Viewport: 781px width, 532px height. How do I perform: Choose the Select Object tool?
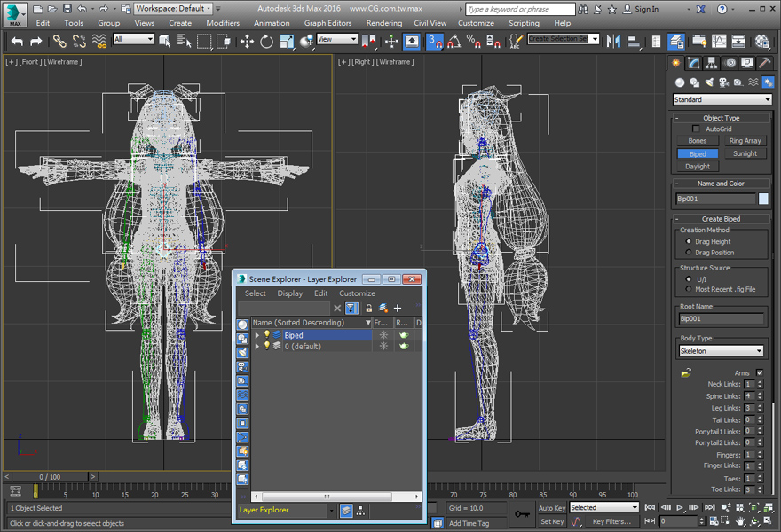[x=165, y=42]
